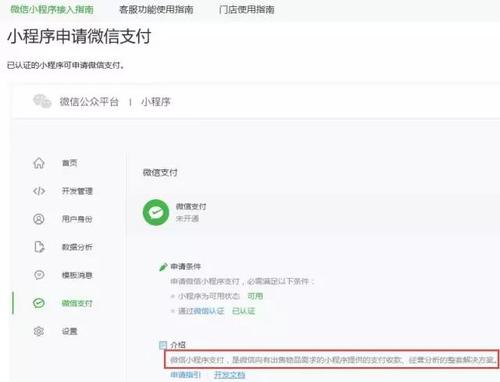Open 数据分析 in the sidebar
The width and height of the screenshot is (500, 382).
[x=77, y=247]
